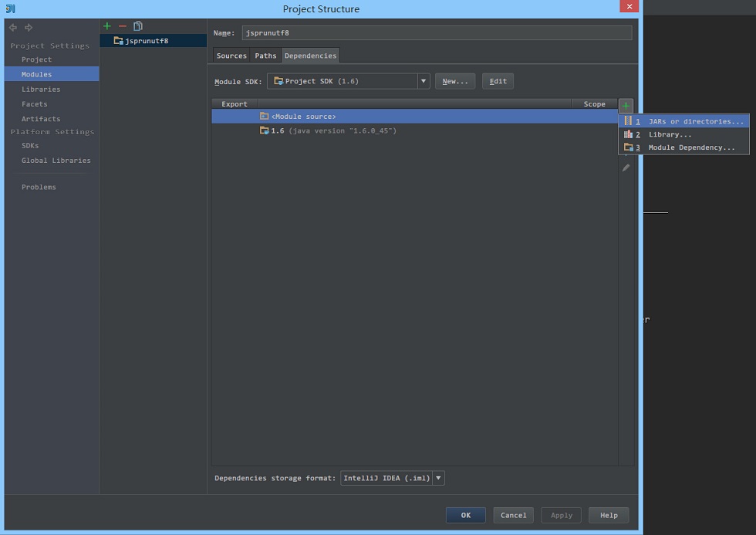Open the Module SDK dropdown arrow

point(424,81)
